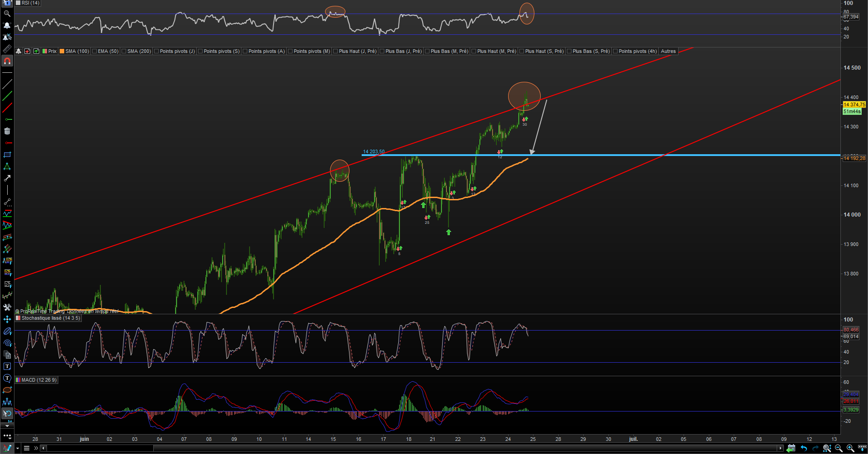Image resolution: width=868 pixels, height=454 pixels.
Task: Select the magnifier zoom tool in left toolbar
Action: pos(7,14)
